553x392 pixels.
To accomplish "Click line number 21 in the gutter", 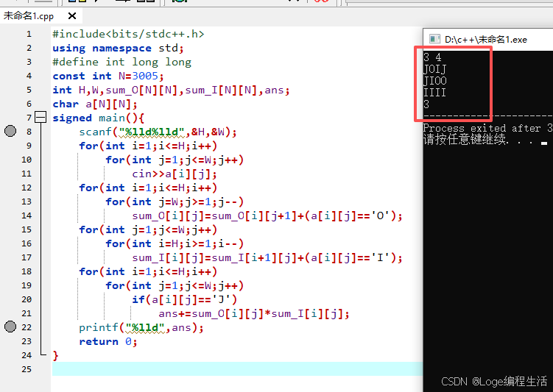I will 27,313.
